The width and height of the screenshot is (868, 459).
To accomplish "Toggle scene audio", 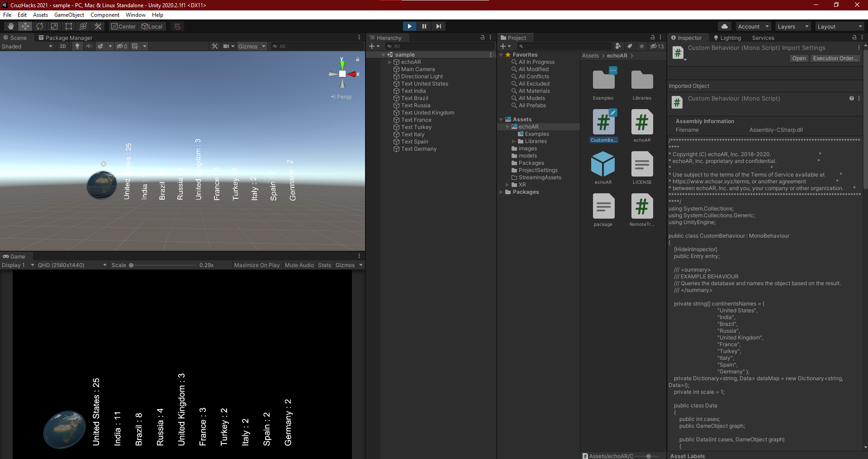I will 89,46.
